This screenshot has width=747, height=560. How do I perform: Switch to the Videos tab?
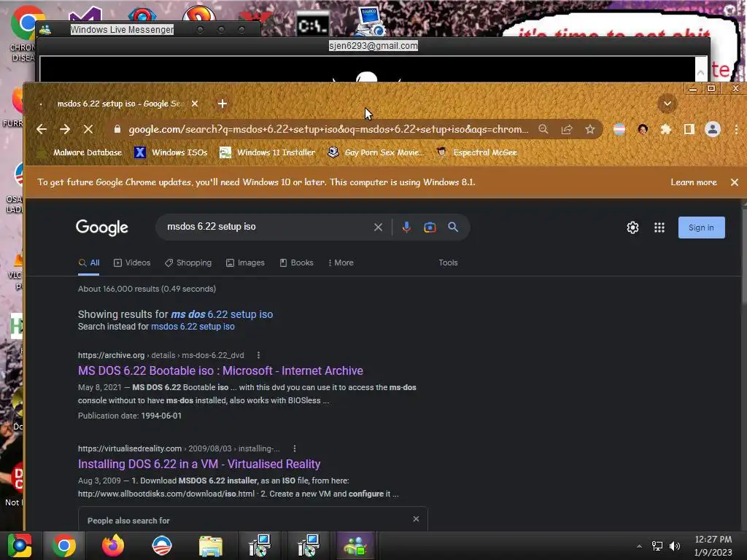tap(132, 262)
